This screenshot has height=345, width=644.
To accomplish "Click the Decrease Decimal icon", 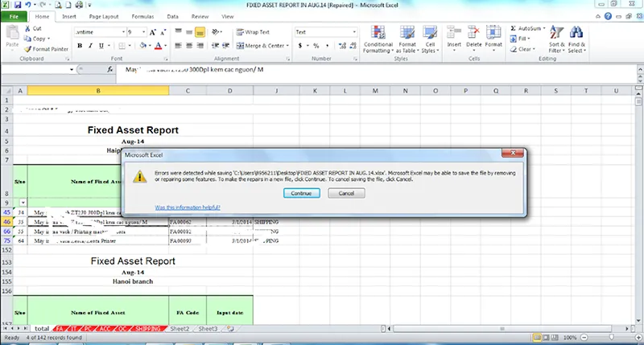I will [353, 46].
